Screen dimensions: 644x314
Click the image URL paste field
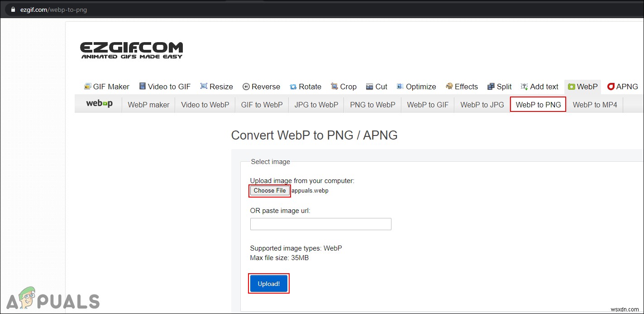click(320, 224)
